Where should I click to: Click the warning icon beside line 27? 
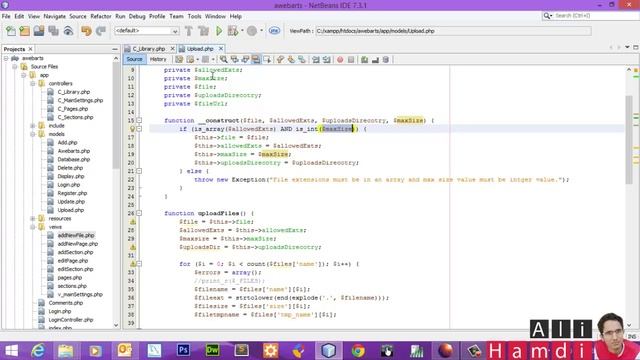[x=133, y=222]
